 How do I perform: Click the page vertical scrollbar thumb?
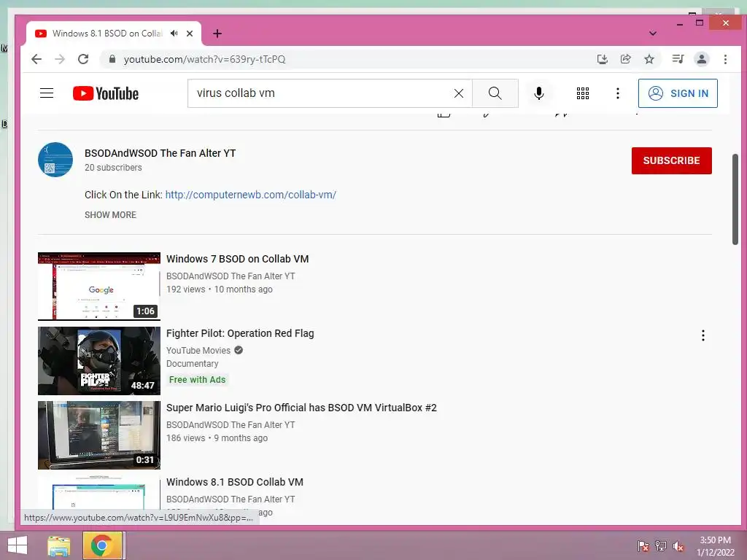735,199
